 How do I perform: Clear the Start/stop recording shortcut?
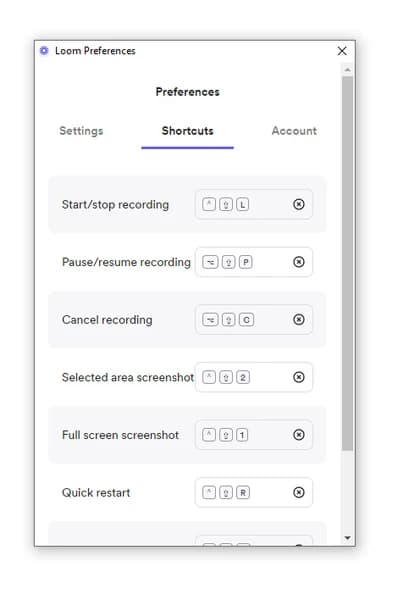pyautogui.click(x=298, y=204)
